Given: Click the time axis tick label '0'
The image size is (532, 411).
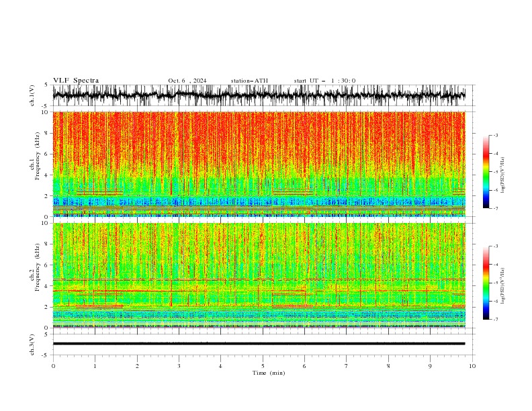Looking at the screenshot, I should point(53,366).
